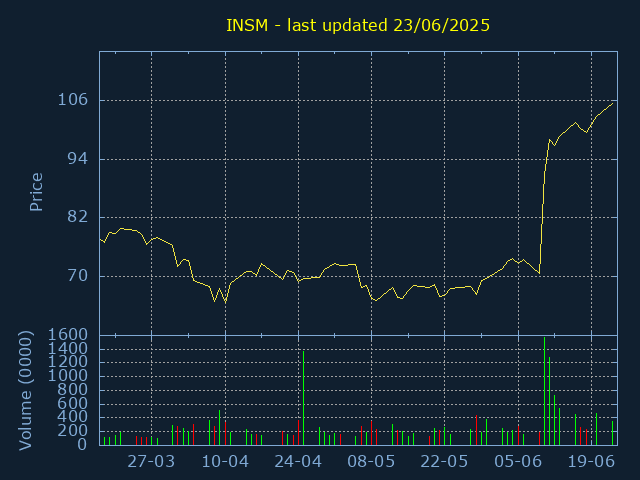Image resolution: width=640 pixels, height=480 pixels.
Task: Click the 05-06 date label
Action: pos(518,462)
